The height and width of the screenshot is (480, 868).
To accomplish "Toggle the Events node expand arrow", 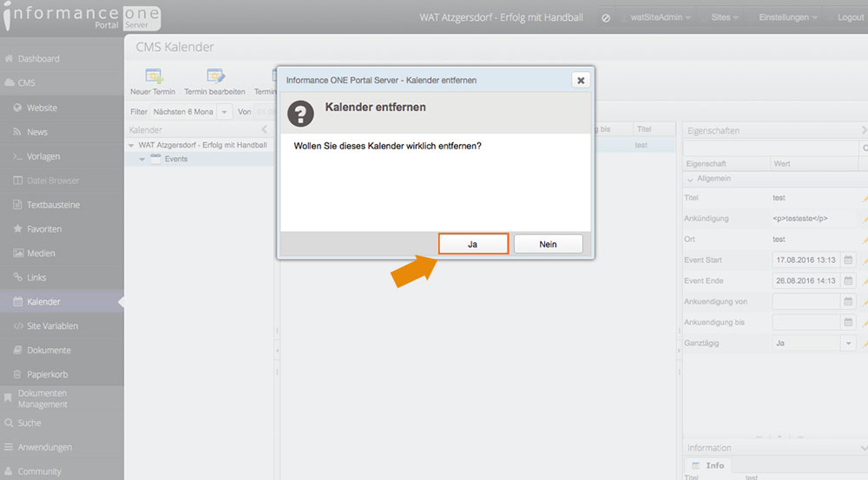I will tap(142, 160).
